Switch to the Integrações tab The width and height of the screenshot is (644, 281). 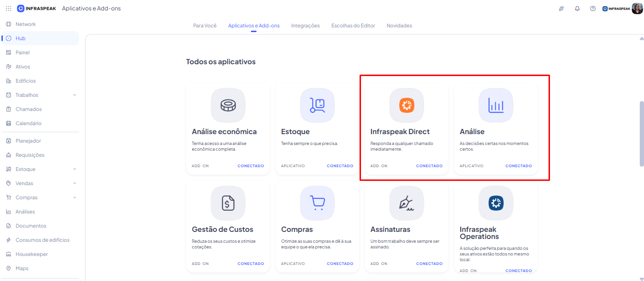(x=305, y=26)
